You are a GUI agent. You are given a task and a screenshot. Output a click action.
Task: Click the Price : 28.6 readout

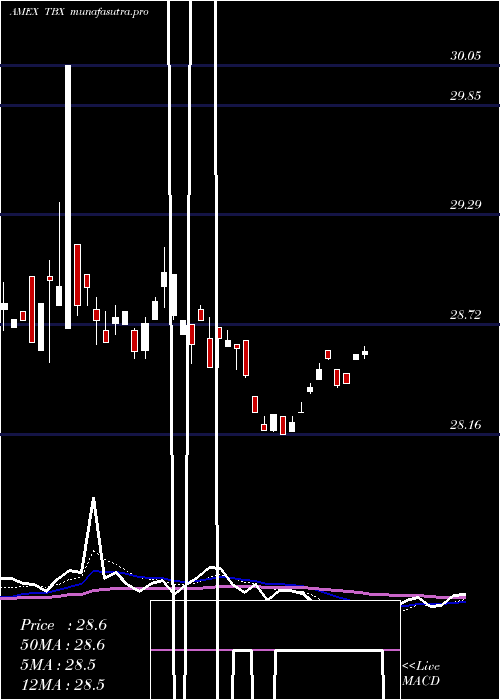point(63,625)
